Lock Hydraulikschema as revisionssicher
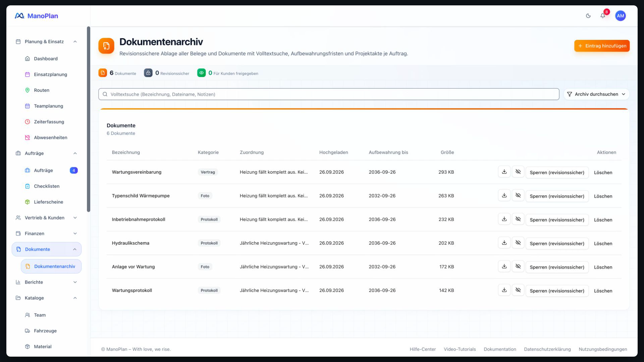This screenshot has height=362, width=644. (x=557, y=243)
